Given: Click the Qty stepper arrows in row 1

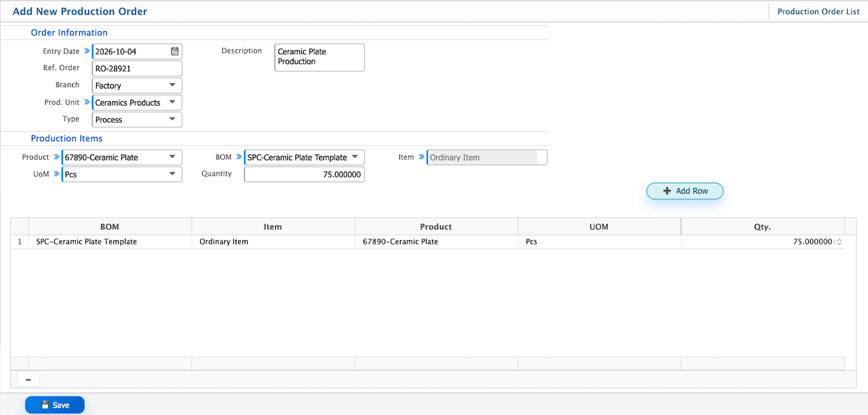Looking at the screenshot, I should pyautogui.click(x=839, y=242).
